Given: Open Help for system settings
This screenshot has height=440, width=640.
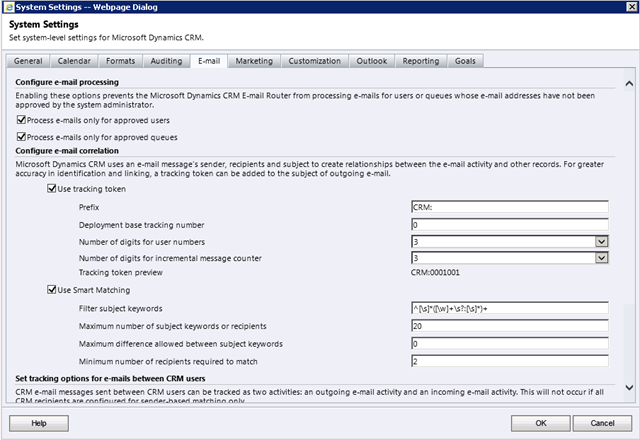Looking at the screenshot, I should point(39,423).
